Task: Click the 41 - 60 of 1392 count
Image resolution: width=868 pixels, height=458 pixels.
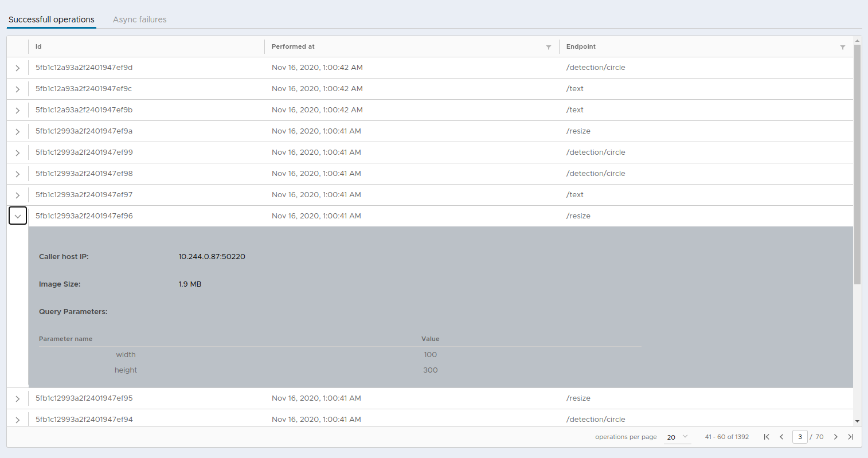Action: (x=727, y=437)
